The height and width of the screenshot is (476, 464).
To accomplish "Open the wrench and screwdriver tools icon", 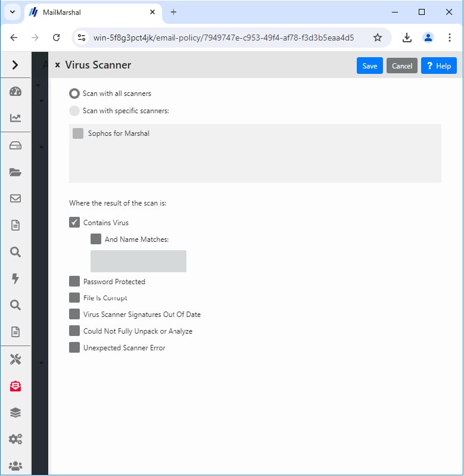I will coord(15,359).
